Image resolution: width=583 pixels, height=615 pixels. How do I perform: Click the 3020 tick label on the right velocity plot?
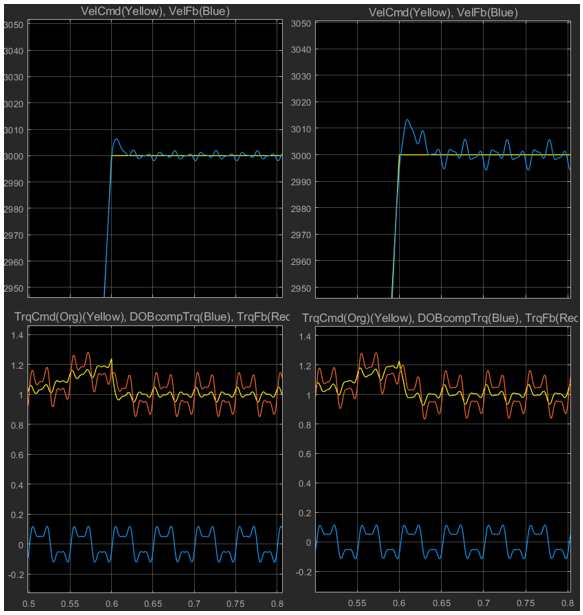(301, 102)
